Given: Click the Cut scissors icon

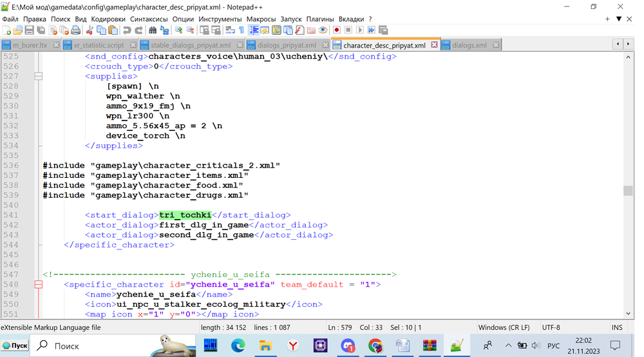Looking at the screenshot, I should click(90, 30).
